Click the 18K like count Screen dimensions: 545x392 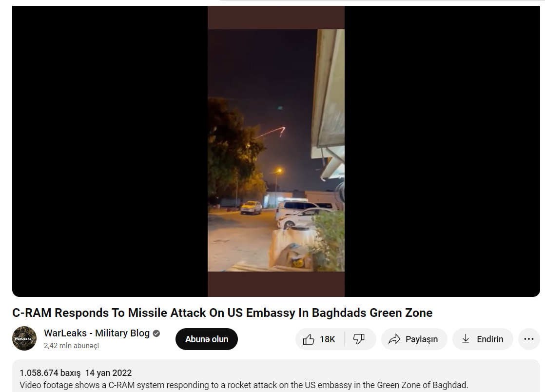pyautogui.click(x=328, y=339)
